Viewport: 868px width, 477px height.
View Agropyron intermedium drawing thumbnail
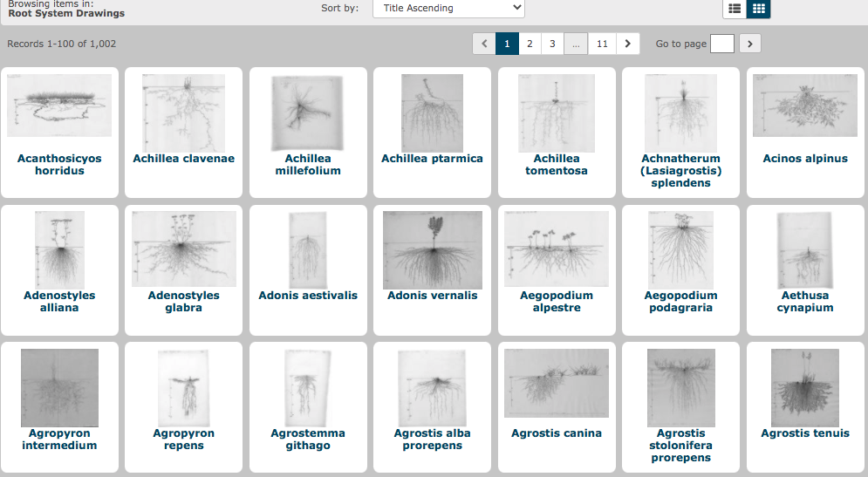coord(59,387)
